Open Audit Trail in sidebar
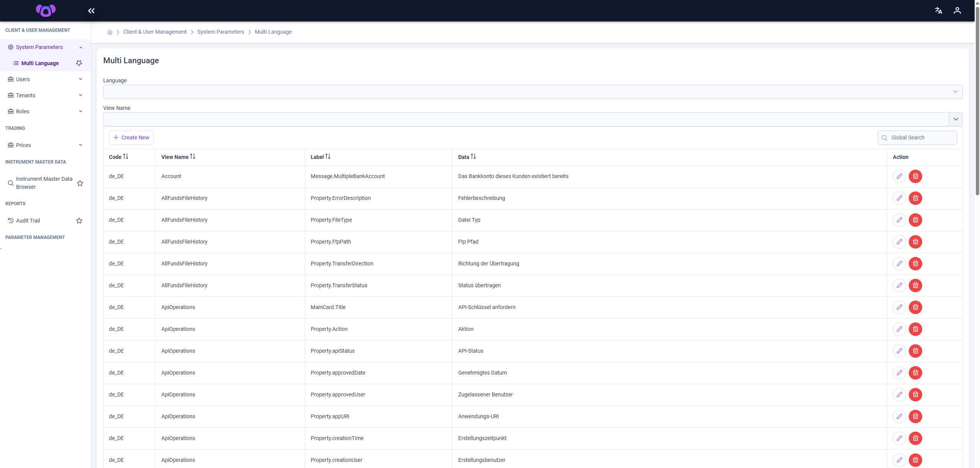This screenshot has width=980, height=468. tap(28, 221)
